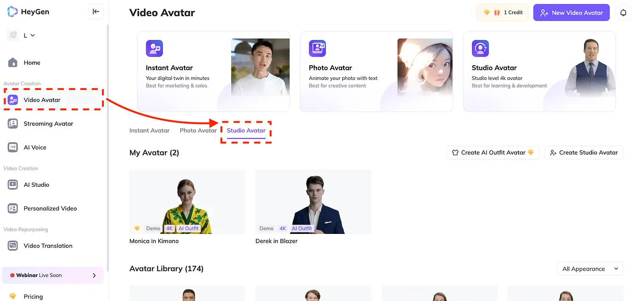Click the Video Translation sidebar icon
Viewport: 644px width, 301px height.
(13, 246)
